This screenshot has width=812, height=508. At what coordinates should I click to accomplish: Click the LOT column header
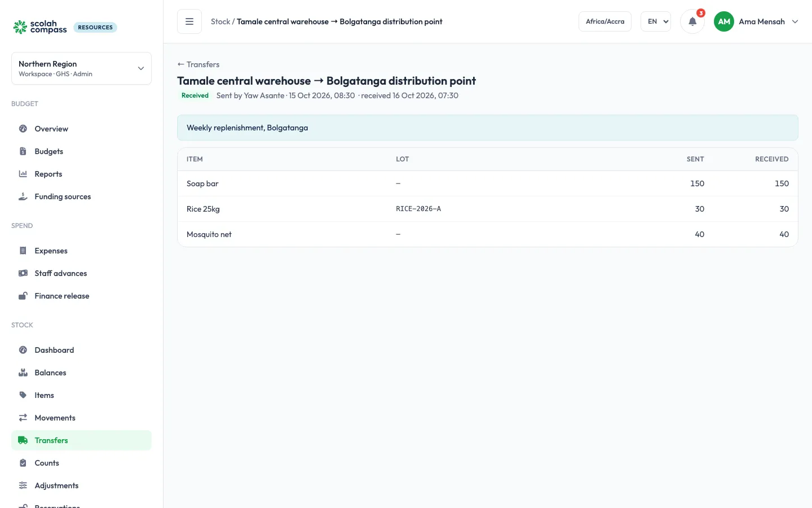tap(403, 159)
